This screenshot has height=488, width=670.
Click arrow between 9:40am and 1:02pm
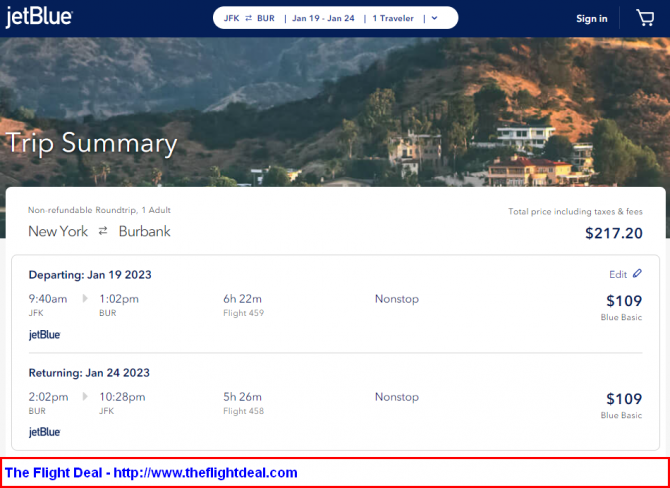85,299
